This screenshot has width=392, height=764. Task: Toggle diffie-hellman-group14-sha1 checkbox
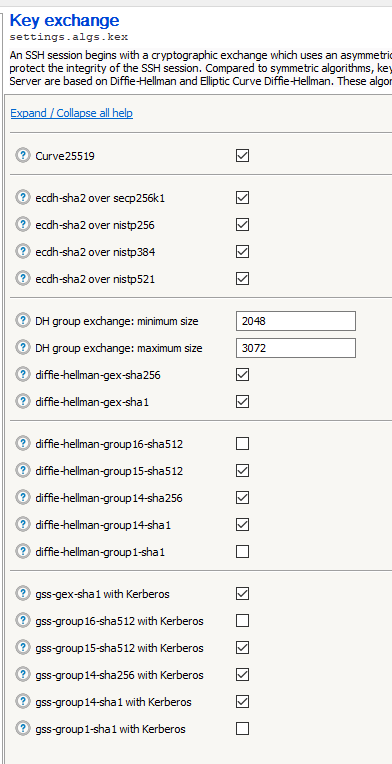[242, 524]
